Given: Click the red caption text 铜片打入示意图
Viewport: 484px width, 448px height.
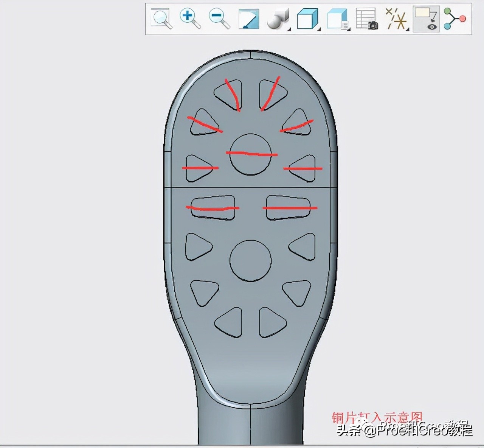Looking at the screenshot, I should [377, 417].
